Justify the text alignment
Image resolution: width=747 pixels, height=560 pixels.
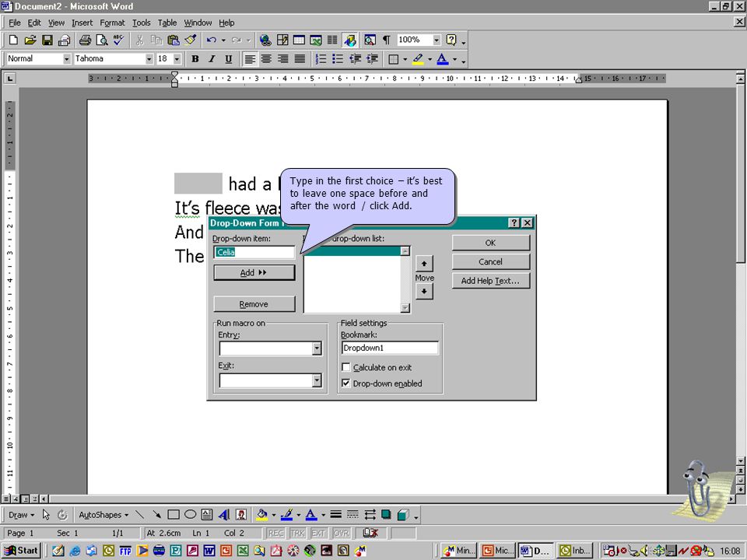(300, 59)
